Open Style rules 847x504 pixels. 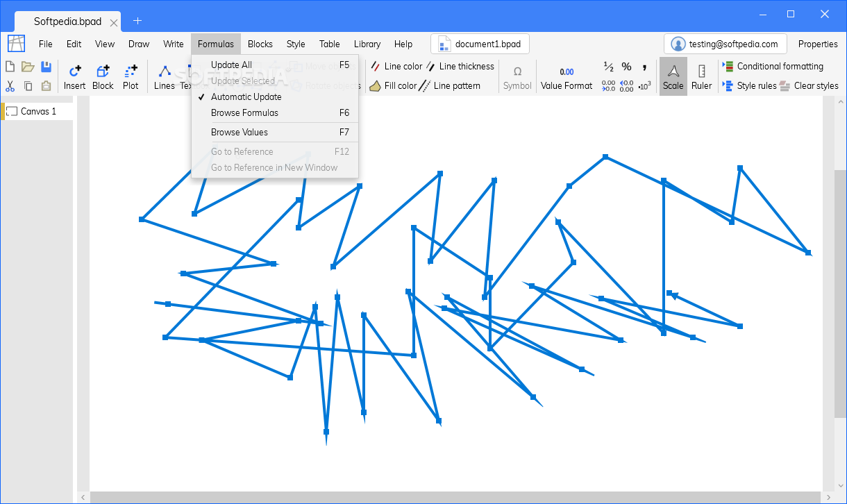coord(749,86)
